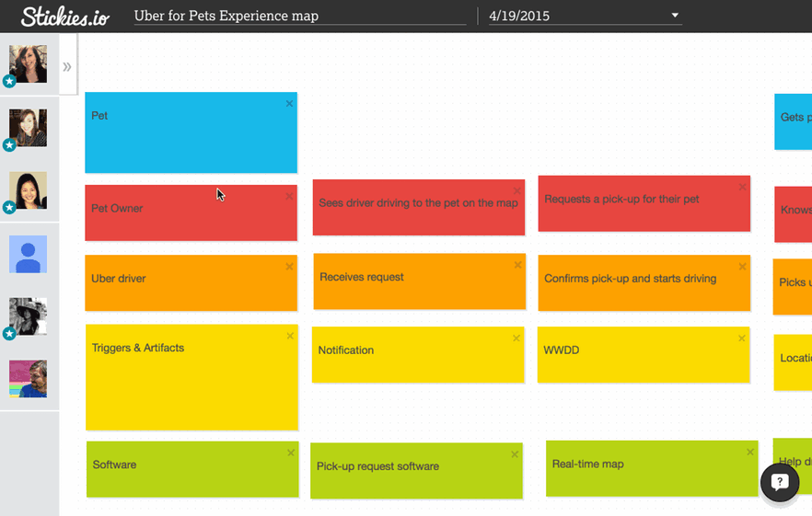Viewport: 812px width, 516px height.
Task: Expand the sidebar with double chevron
Action: (x=67, y=66)
